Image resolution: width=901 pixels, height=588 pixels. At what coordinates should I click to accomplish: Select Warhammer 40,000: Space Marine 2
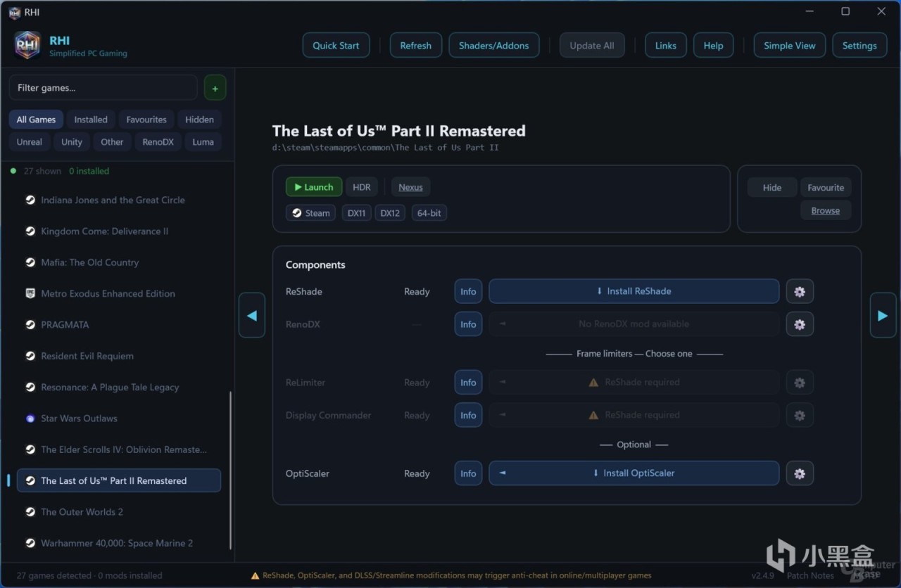tap(119, 543)
